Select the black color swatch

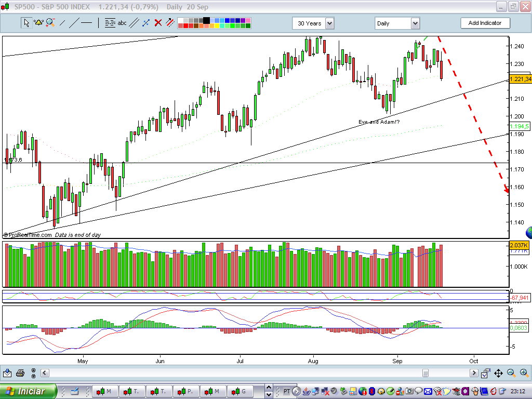pos(206,20)
